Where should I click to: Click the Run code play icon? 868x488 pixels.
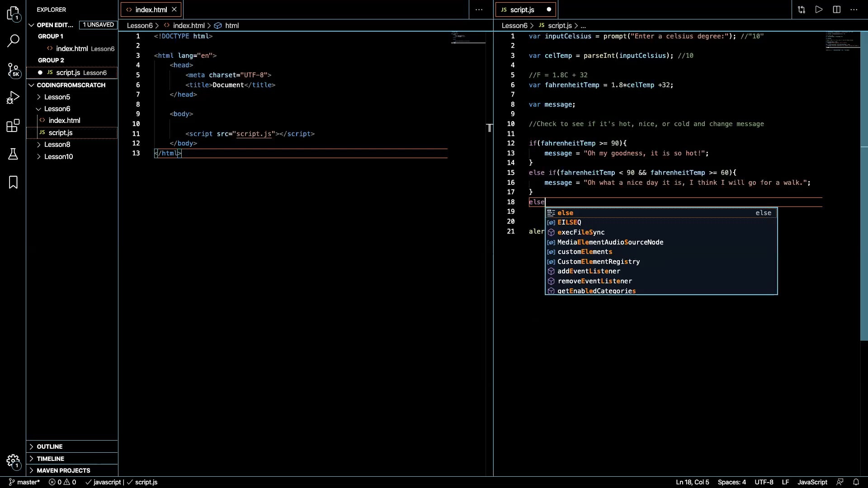819,9
